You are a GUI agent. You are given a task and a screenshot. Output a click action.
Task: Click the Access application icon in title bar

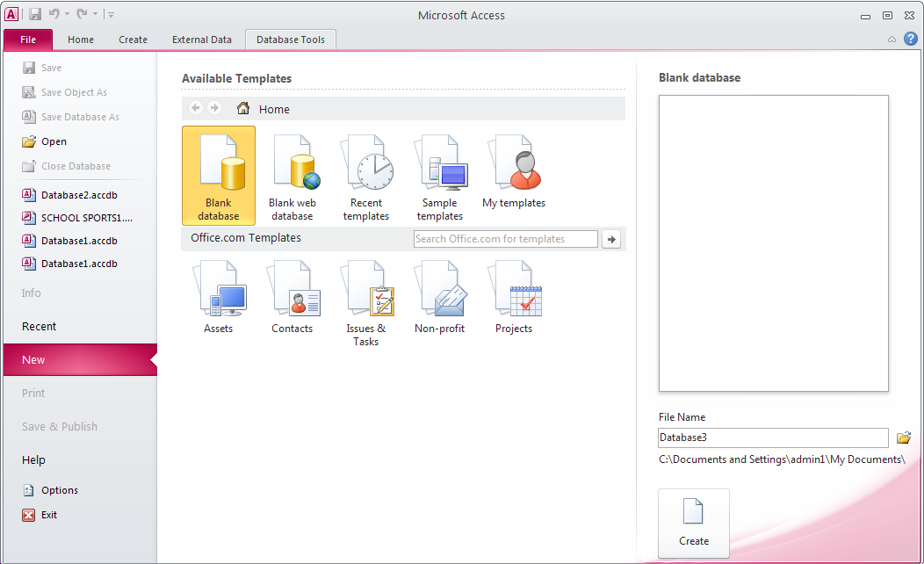pos(11,14)
